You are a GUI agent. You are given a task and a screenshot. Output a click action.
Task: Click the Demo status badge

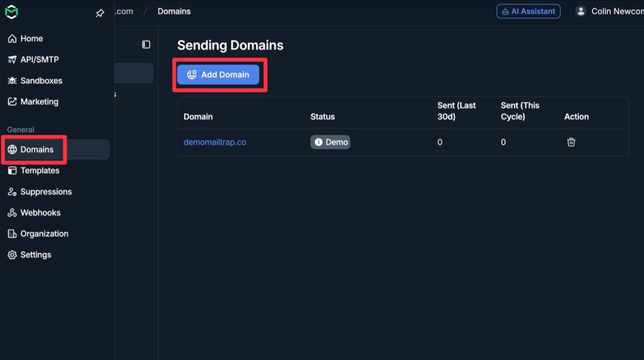pyautogui.click(x=330, y=142)
